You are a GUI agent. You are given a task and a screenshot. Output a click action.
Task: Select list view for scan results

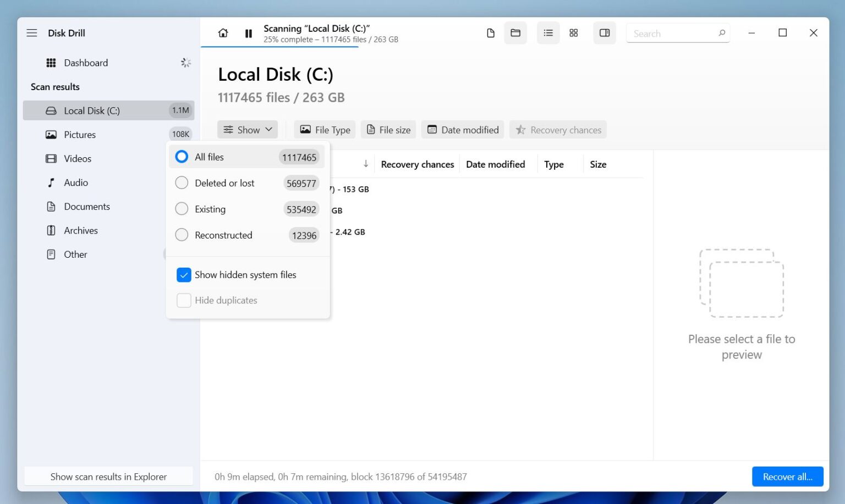[x=548, y=33]
